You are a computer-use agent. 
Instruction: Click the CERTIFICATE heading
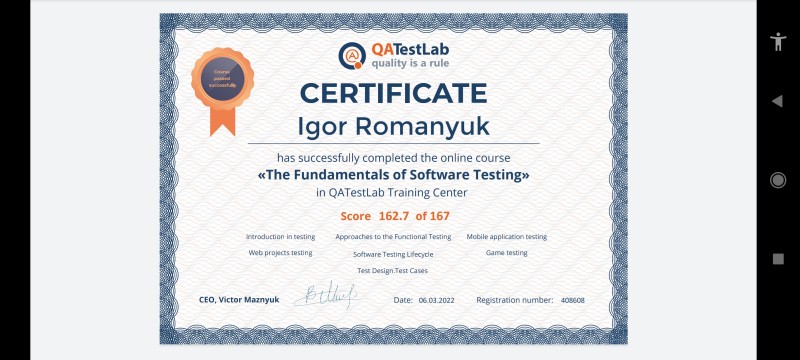coord(393,93)
